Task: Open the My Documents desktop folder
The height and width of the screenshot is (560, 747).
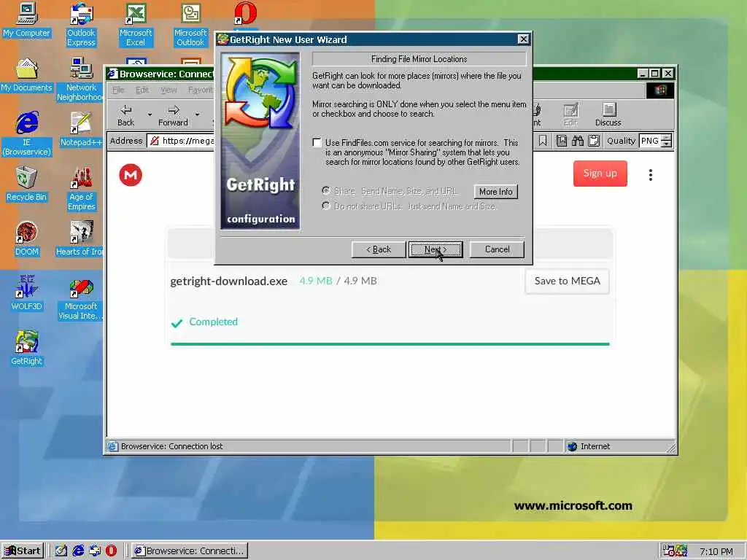Action: 26,75
